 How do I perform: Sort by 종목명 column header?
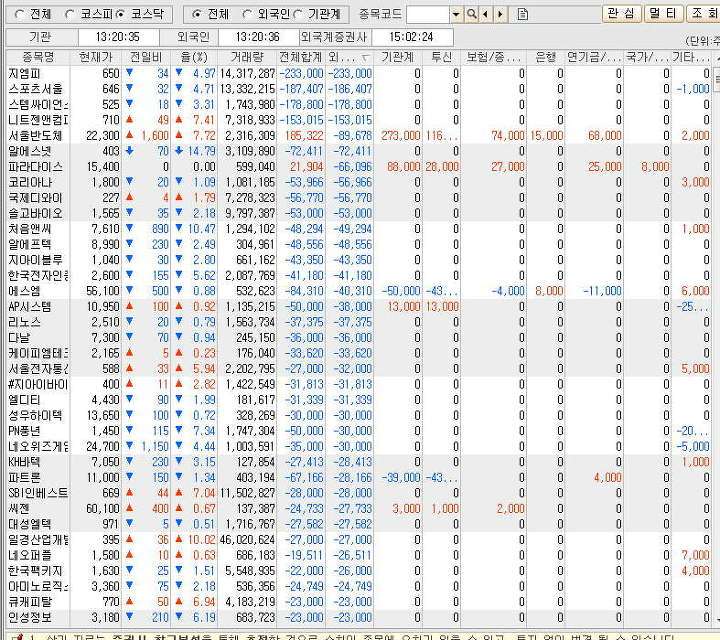coord(38,57)
